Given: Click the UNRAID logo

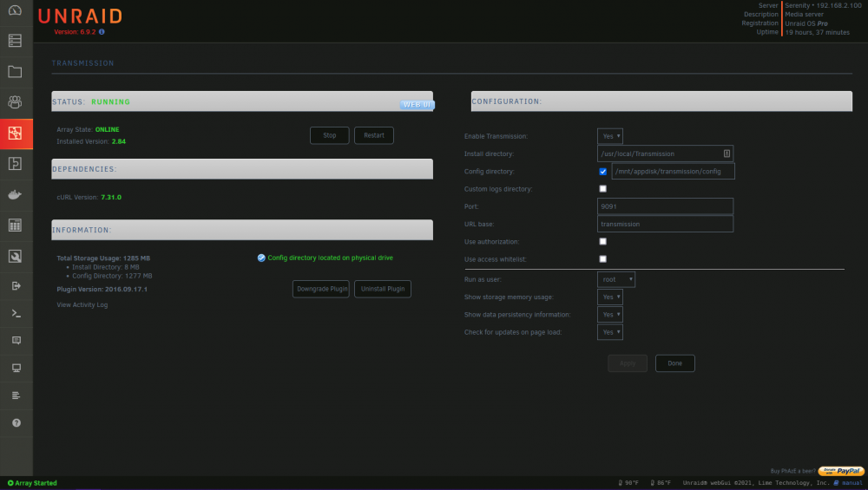Looking at the screenshot, I should [x=80, y=16].
